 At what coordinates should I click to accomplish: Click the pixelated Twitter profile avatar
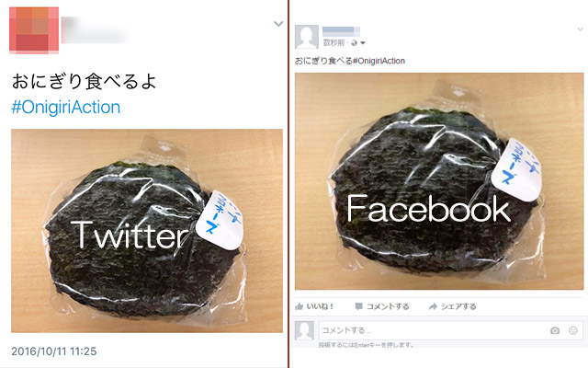pos(34,30)
